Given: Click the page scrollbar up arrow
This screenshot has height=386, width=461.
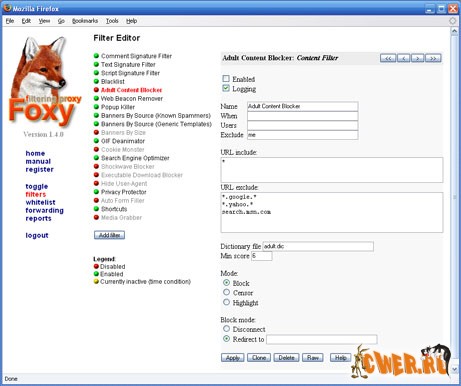Looking at the screenshot, I should tap(454, 31).
